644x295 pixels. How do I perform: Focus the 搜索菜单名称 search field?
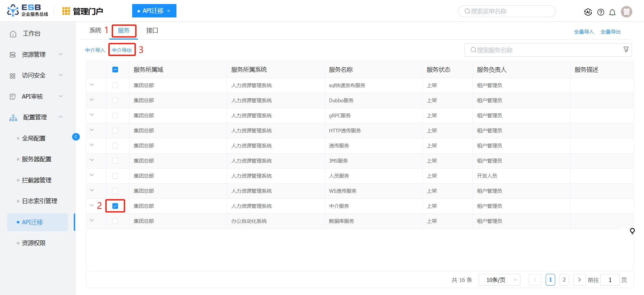[506, 11]
